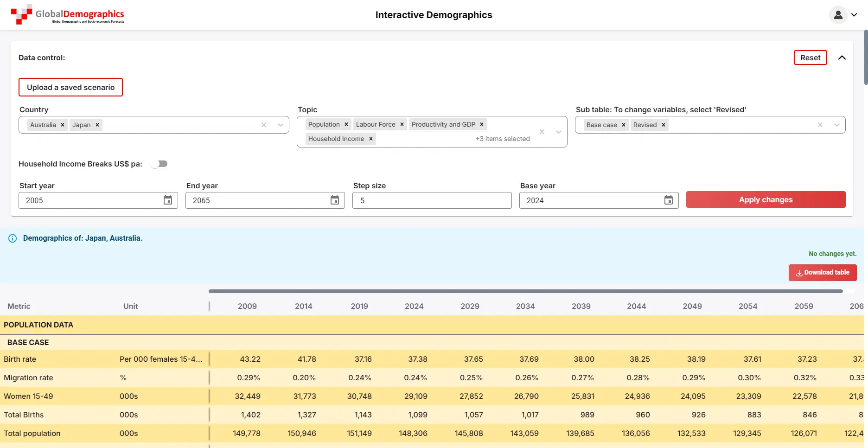
Task: Open the Base year calendar picker
Action: (x=669, y=200)
